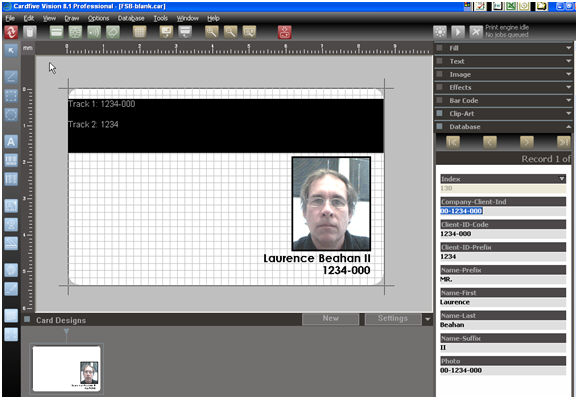The height and width of the screenshot is (400, 576).
Task: Select the line drawing tool
Action: pyautogui.click(x=11, y=77)
